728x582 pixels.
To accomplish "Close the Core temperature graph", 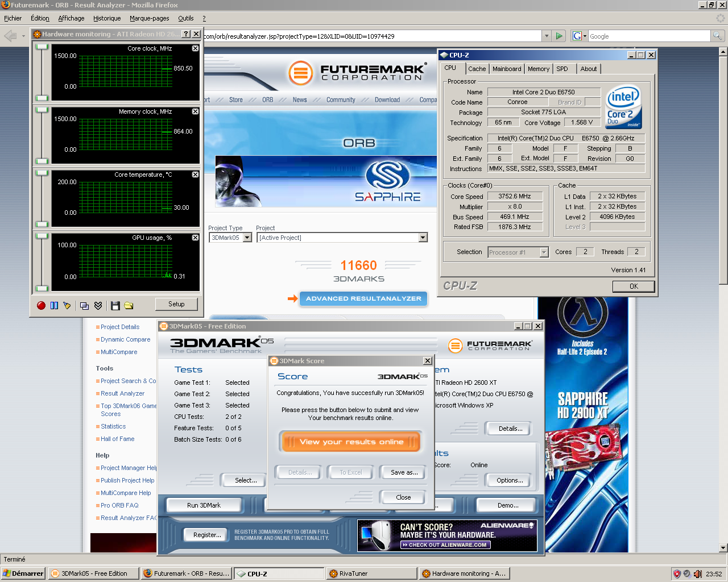I will click(x=195, y=174).
